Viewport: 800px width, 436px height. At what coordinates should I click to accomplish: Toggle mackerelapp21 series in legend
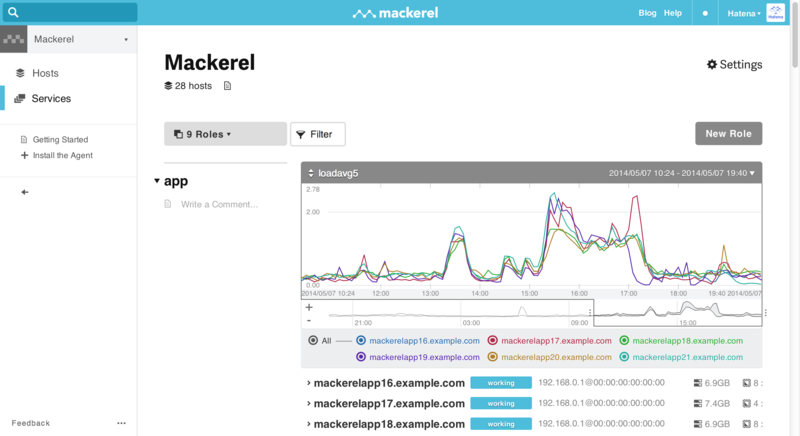[624, 356]
